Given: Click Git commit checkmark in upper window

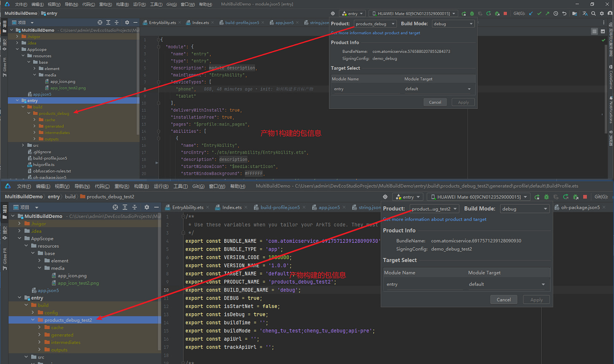Looking at the screenshot, I should point(539,13).
